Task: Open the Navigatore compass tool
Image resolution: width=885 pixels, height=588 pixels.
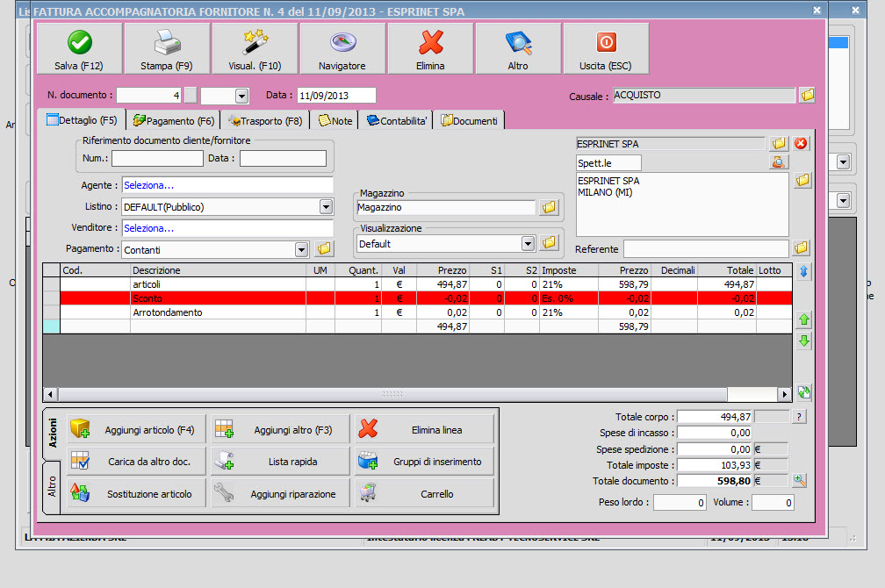Action: (342, 48)
